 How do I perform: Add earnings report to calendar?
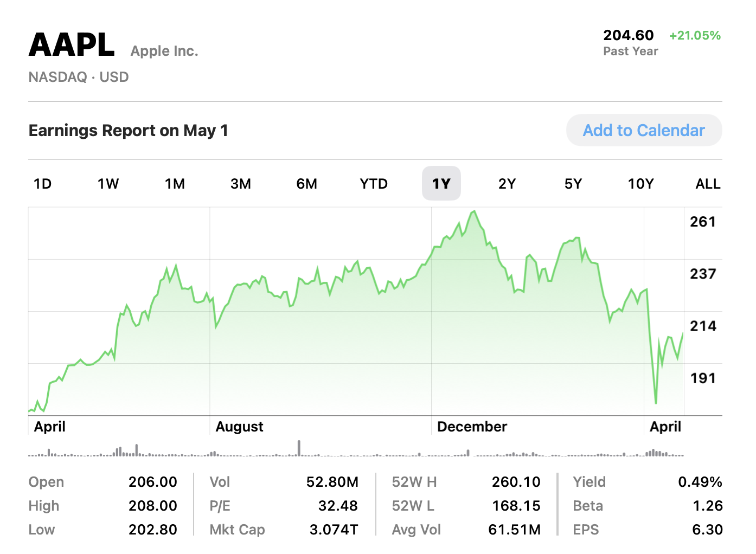644,130
